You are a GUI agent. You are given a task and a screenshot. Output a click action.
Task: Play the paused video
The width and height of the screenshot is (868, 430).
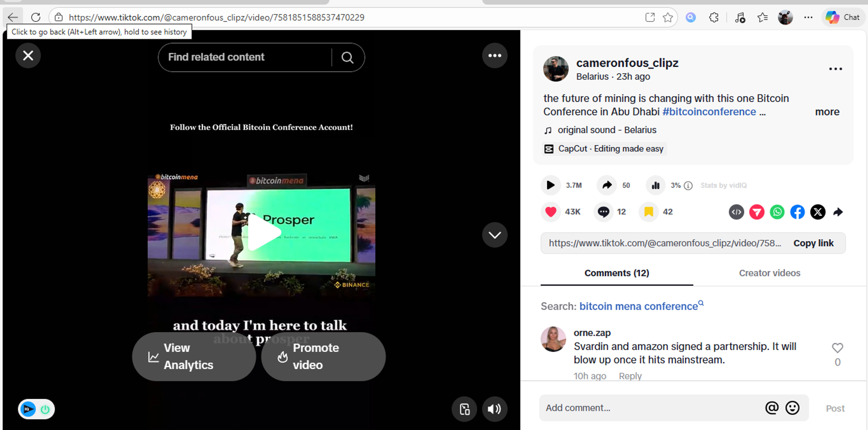coord(264,232)
